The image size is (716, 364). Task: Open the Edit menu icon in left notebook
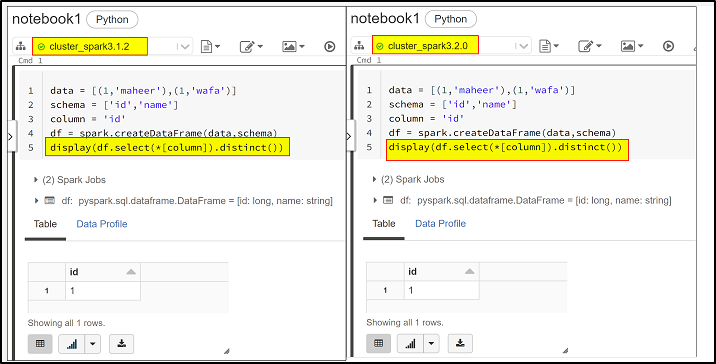[x=251, y=47]
